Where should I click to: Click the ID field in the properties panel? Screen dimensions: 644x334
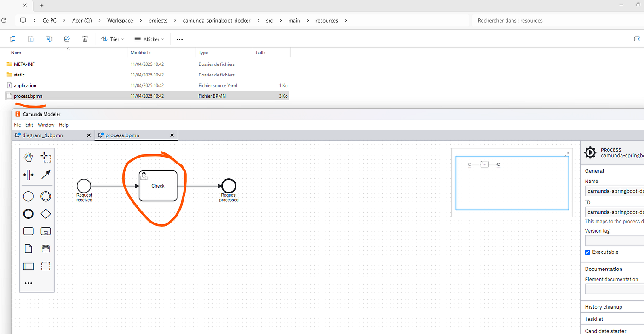coord(615,212)
